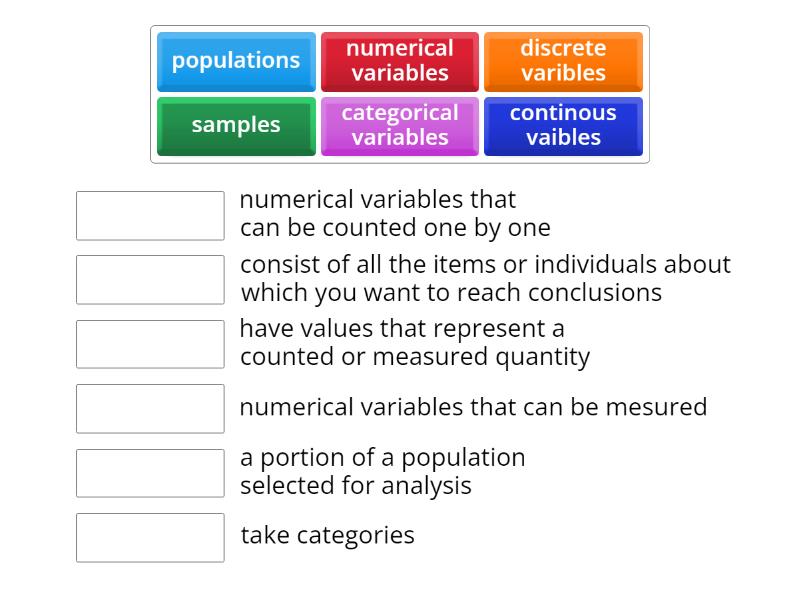Click the answer box beside "a portion of a population"

point(150,472)
